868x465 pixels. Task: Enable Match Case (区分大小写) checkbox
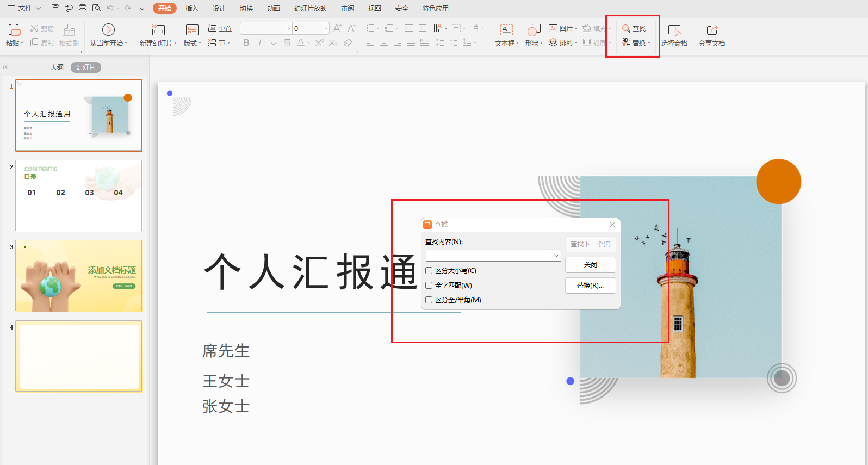(x=429, y=271)
